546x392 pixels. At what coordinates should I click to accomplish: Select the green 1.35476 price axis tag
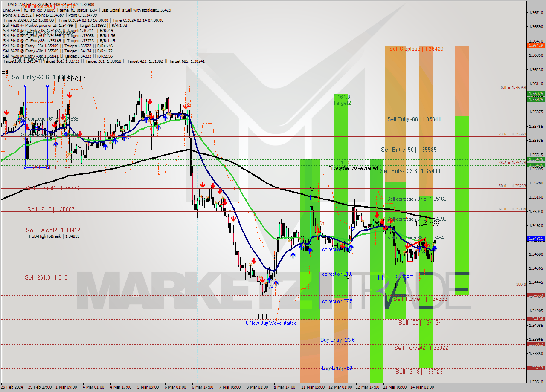tap(536, 159)
